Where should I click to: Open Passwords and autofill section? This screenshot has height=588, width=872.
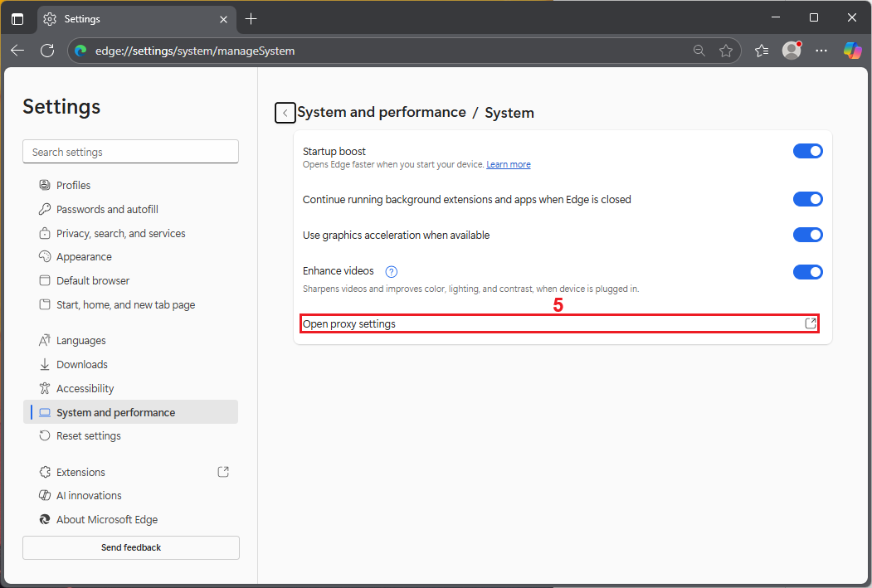(x=131, y=209)
